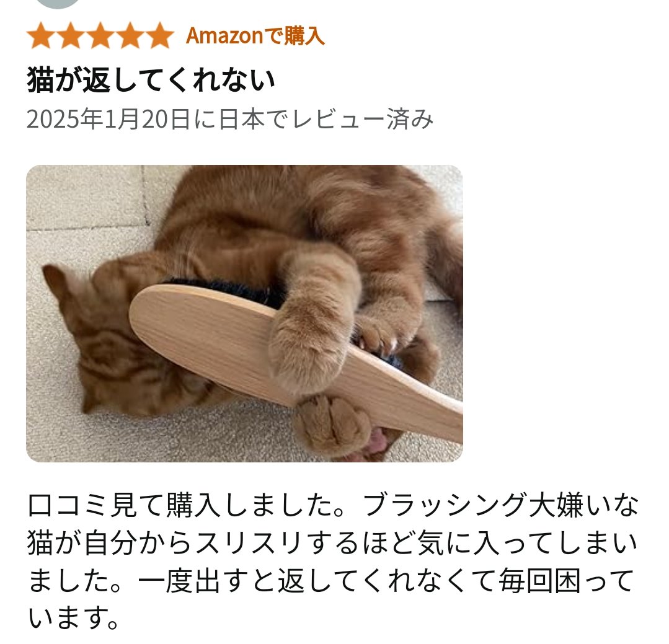The height and width of the screenshot is (644, 669).
Task: Click the fourth orange rating star
Action: pyautogui.click(x=130, y=35)
